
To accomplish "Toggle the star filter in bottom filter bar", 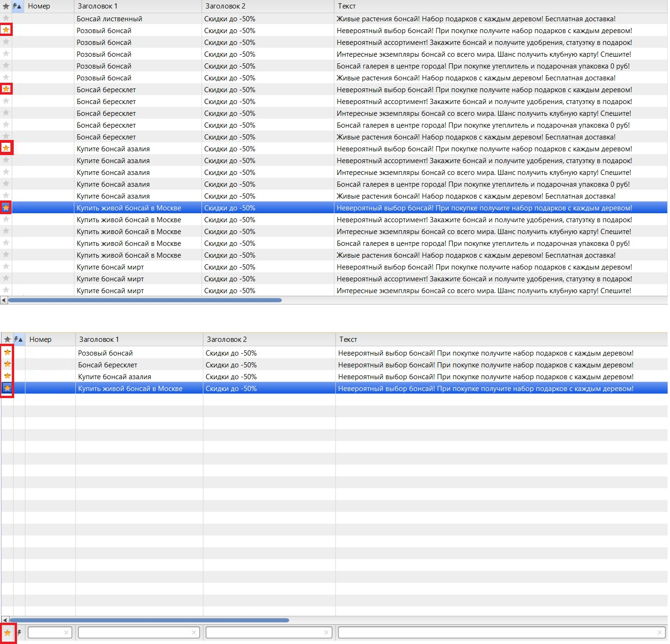I will click(x=8, y=633).
